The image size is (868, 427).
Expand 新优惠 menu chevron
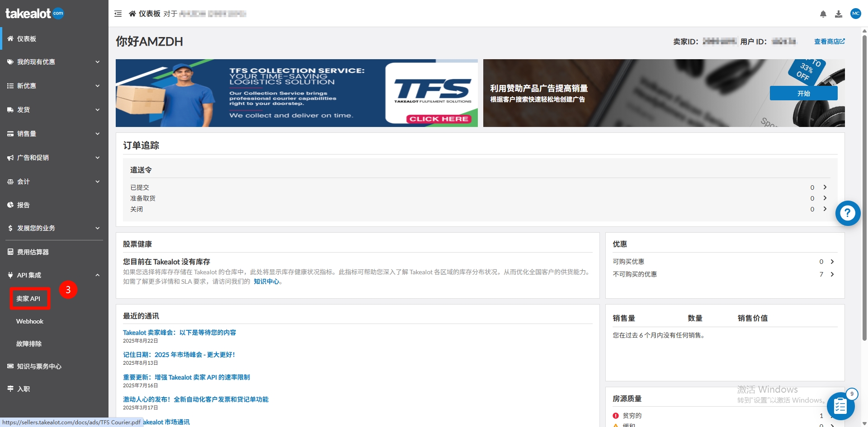(98, 86)
